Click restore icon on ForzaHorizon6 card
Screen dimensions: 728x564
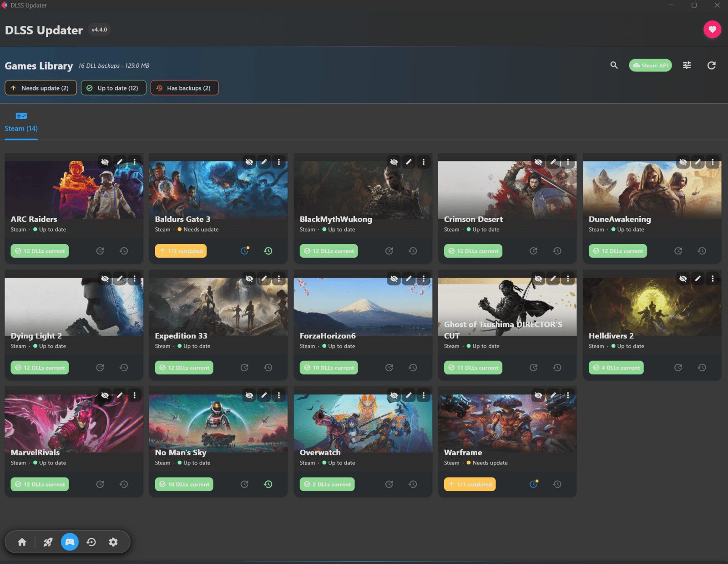(413, 368)
